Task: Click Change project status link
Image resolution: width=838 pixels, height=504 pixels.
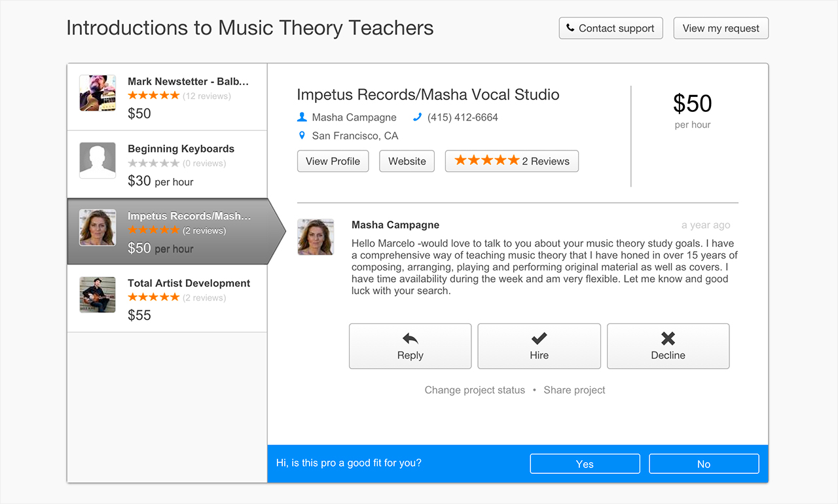Action: click(x=475, y=390)
